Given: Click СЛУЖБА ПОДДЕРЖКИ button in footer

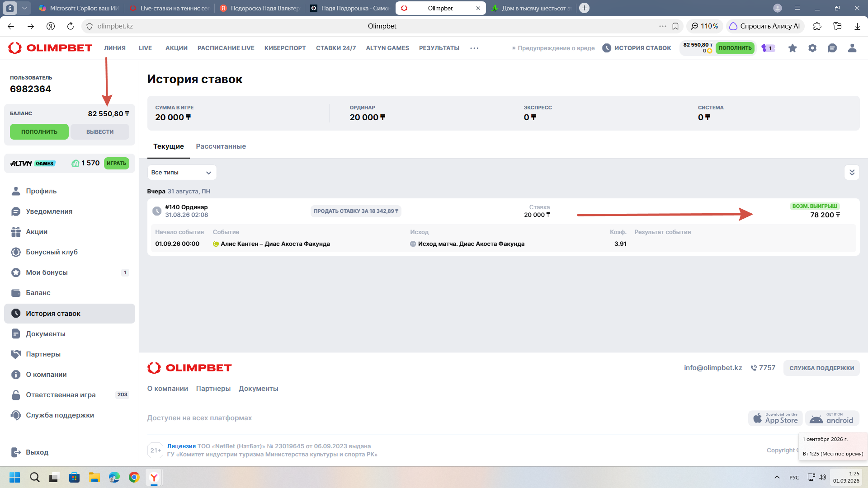Looking at the screenshot, I should (821, 368).
